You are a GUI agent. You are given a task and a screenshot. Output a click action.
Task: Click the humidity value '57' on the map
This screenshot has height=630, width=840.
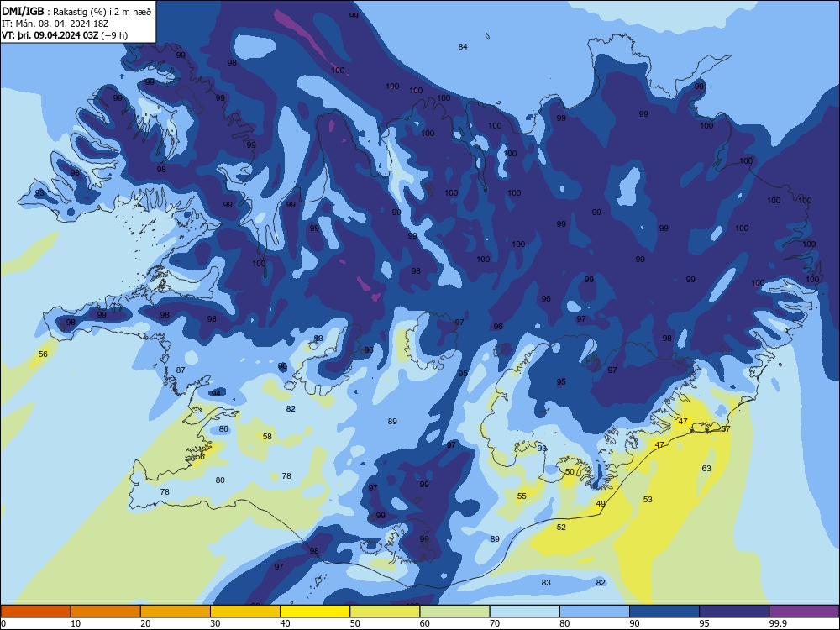click(x=726, y=429)
